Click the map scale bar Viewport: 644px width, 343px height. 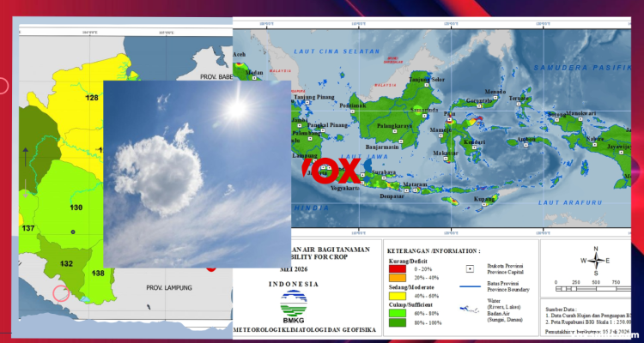point(592,289)
